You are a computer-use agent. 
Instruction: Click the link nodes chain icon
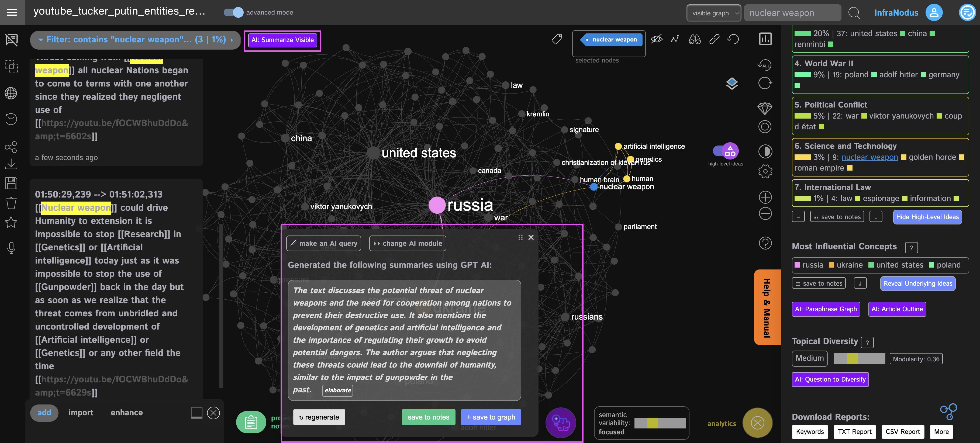(x=714, y=39)
